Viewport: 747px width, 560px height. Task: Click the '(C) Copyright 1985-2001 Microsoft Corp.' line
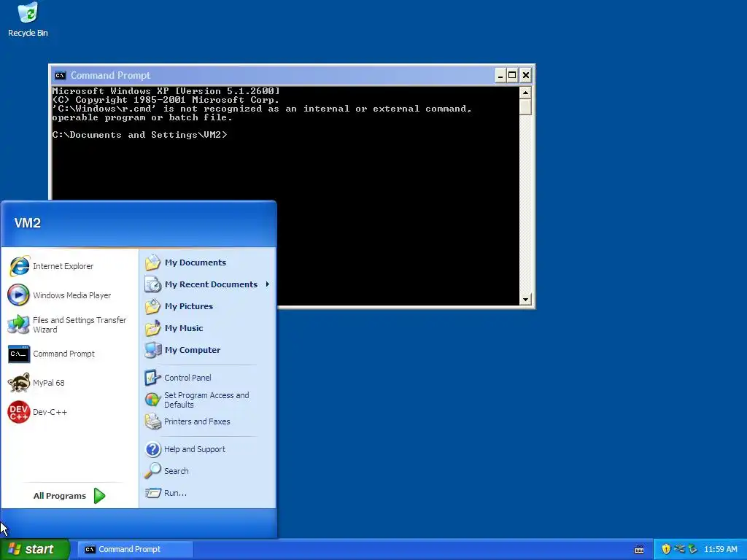(166, 100)
